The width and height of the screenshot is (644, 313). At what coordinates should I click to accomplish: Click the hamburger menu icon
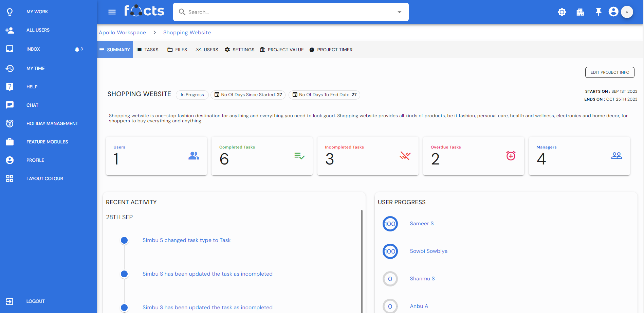[x=112, y=12]
